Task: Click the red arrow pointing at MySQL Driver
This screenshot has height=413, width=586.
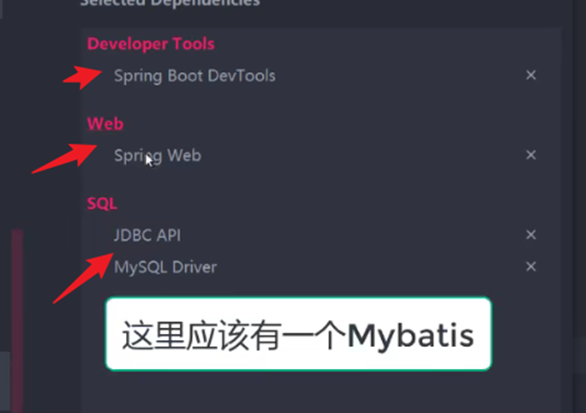Action: point(83,278)
